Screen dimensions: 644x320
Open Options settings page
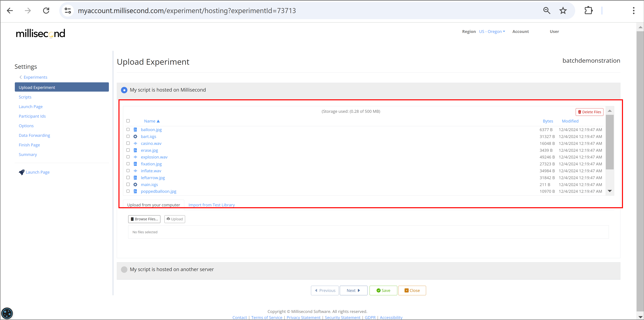pos(26,126)
